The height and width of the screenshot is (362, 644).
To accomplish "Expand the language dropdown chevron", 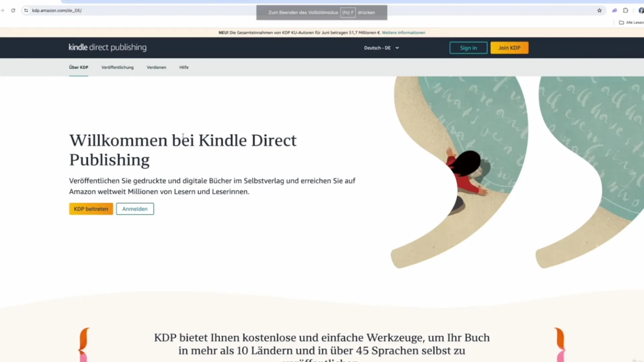I will pyautogui.click(x=397, y=48).
